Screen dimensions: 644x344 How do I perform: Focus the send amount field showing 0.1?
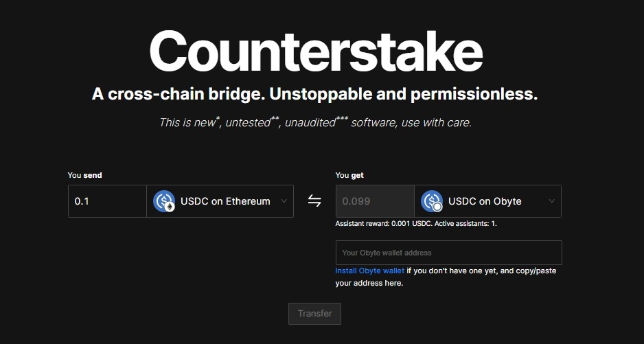tap(107, 201)
